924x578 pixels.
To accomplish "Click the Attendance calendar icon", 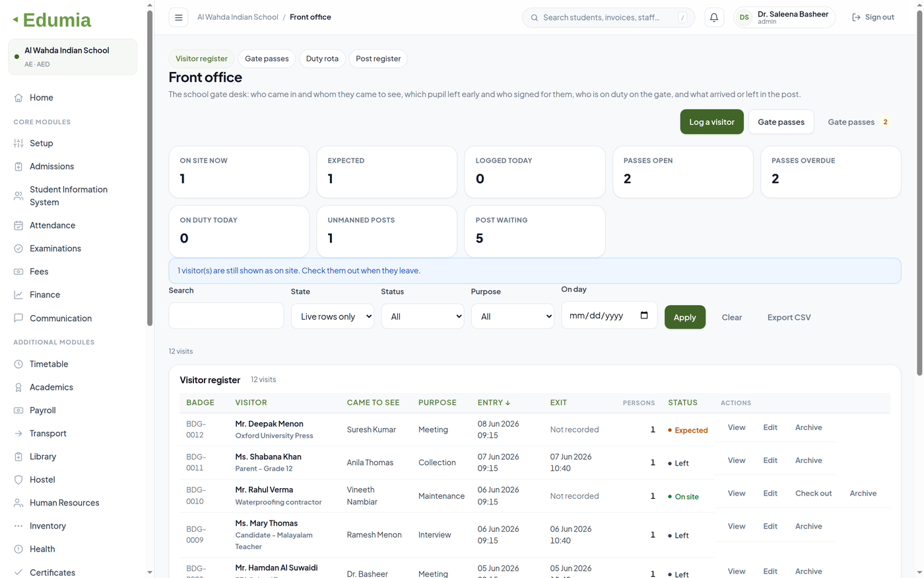I will point(18,225).
